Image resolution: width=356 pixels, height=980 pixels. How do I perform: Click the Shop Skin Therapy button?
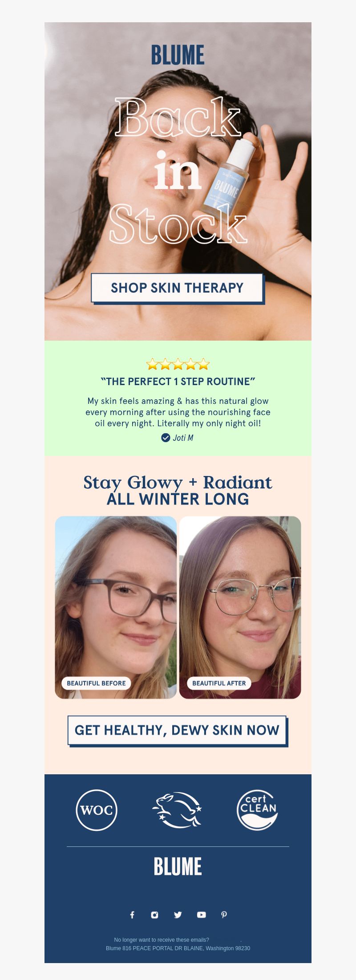click(x=178, y=288)
